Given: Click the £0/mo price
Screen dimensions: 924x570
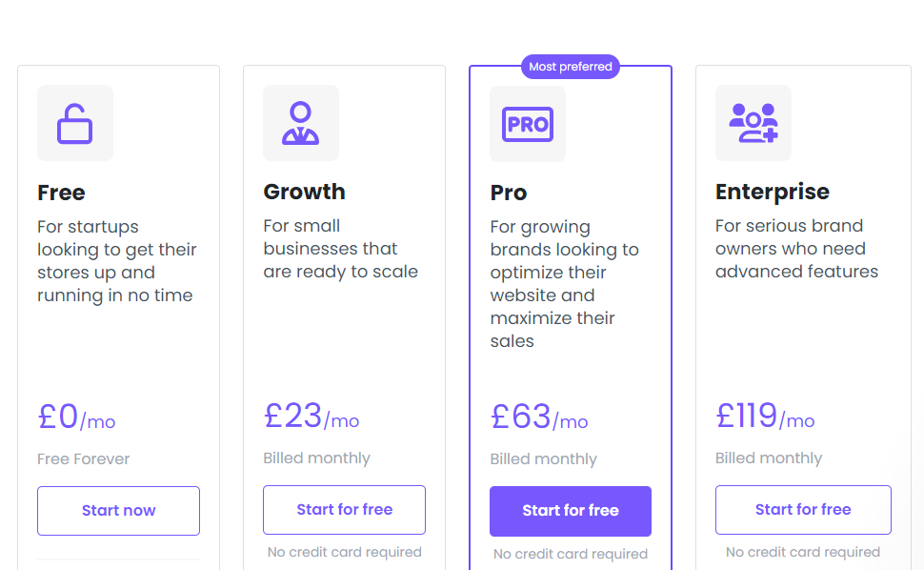Looking at the screenshot, I should click(x=76, y=417).
